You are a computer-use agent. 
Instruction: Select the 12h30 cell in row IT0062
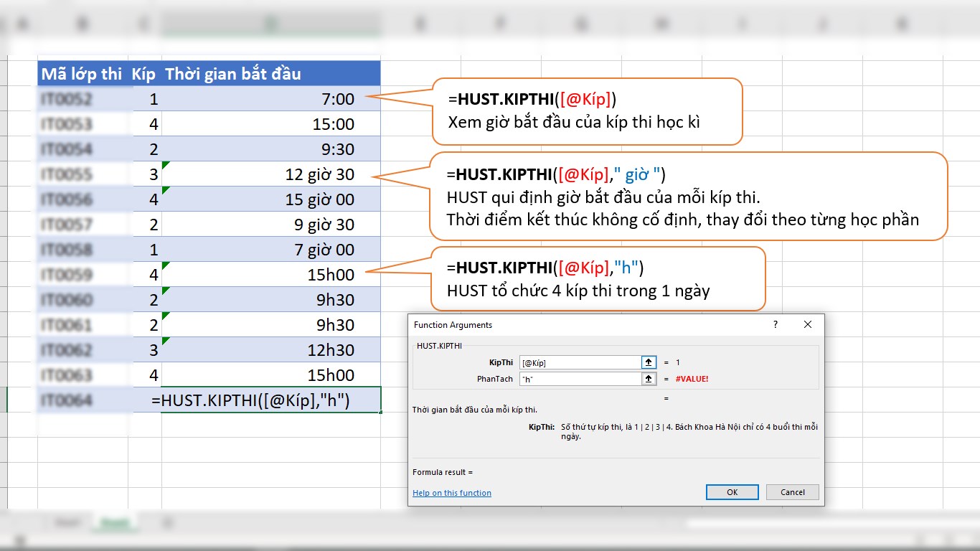coord(271,350)
